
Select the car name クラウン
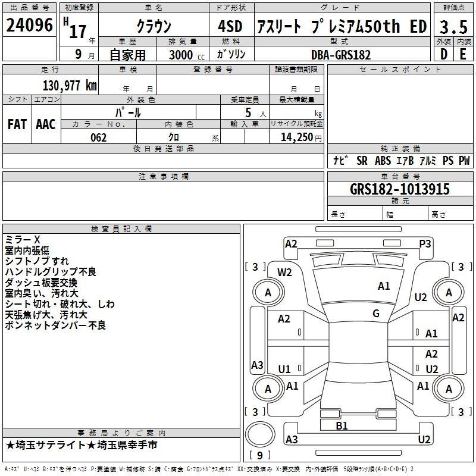coord(154,26)
